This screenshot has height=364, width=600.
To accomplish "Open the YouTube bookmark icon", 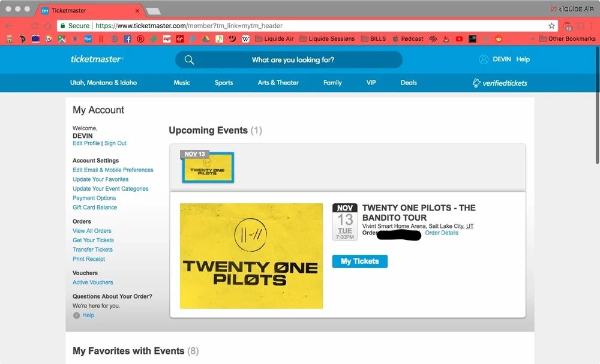I will tap(459, 38).
